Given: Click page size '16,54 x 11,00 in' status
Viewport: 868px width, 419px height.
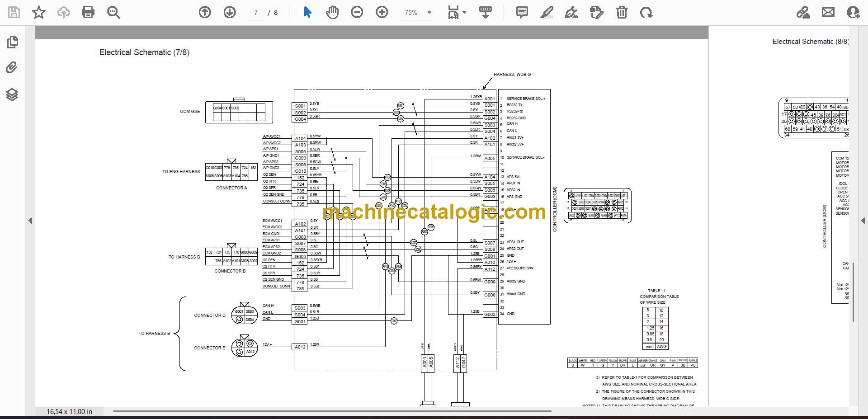Looking at the screenshot, I should tap(70, 411).
